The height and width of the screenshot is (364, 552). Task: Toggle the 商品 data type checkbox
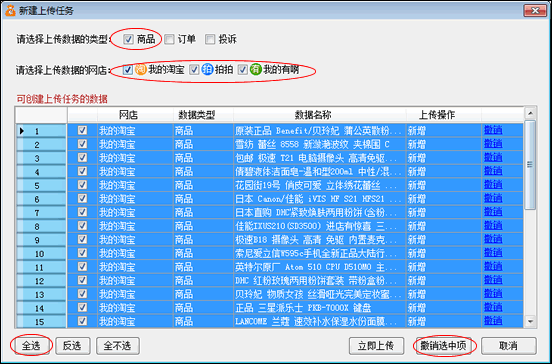click(128, 39)
